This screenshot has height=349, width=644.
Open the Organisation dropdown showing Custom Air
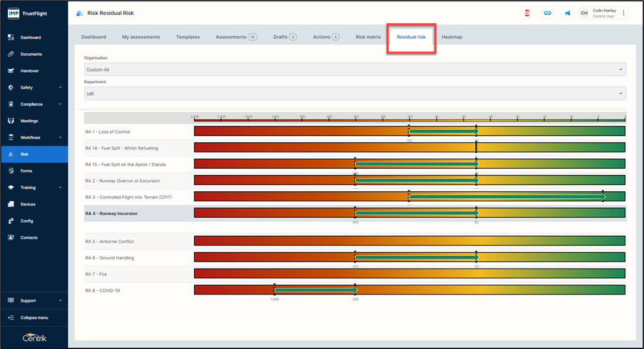(355, 70)
